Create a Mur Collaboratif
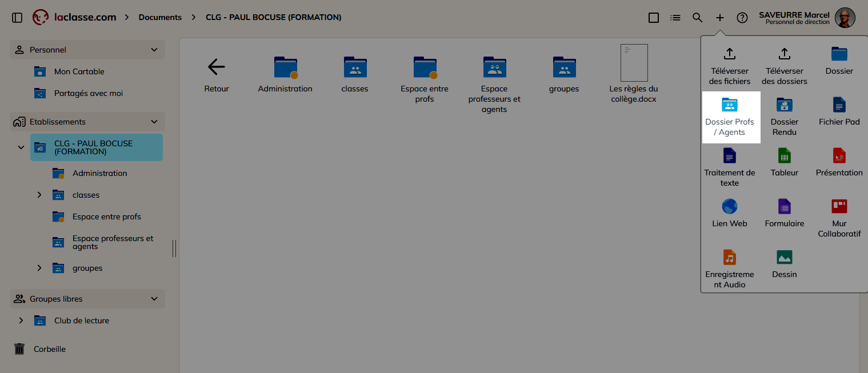 click(x=839, y=218)
